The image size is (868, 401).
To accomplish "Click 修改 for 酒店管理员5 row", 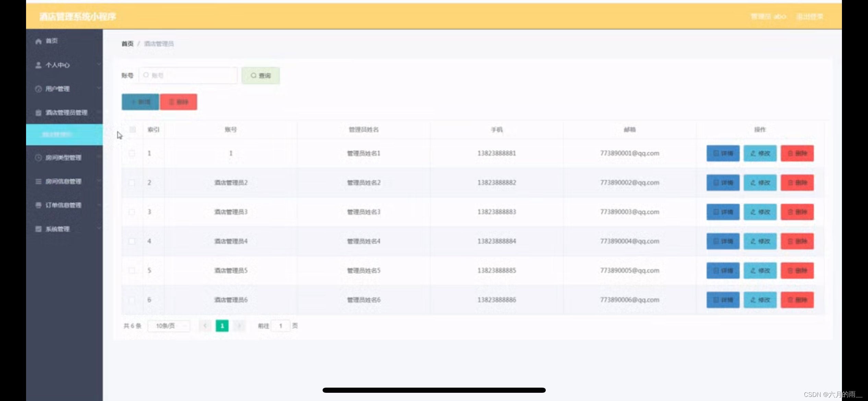I will (x=760, y=270).
